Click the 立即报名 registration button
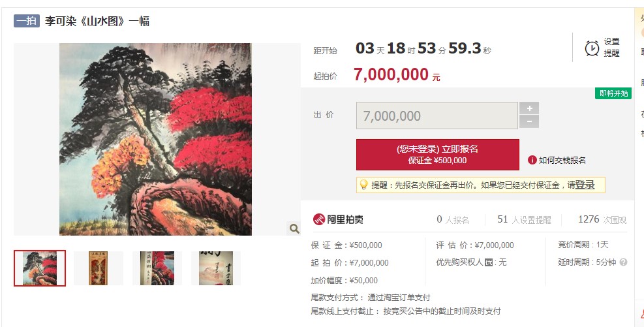 click(x=437, y=155)
